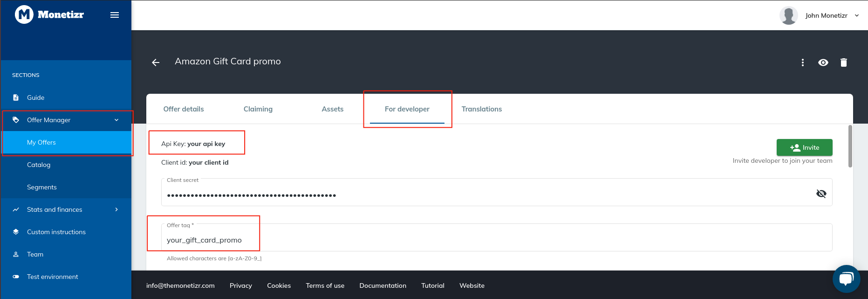
Task: Open the Privacy footer link
Action: point(241,285)
